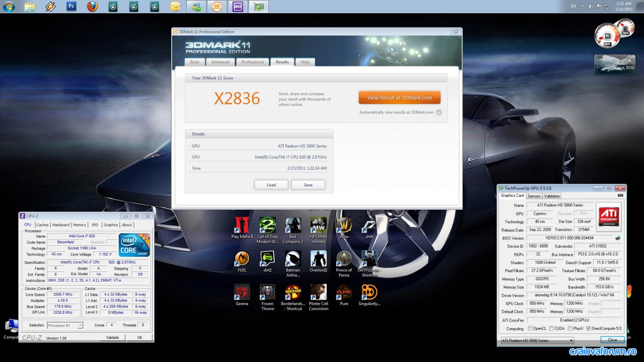644x362 pixels.
Task: Click the Core Speed 3598.7 MHz value
Action: 63,295
